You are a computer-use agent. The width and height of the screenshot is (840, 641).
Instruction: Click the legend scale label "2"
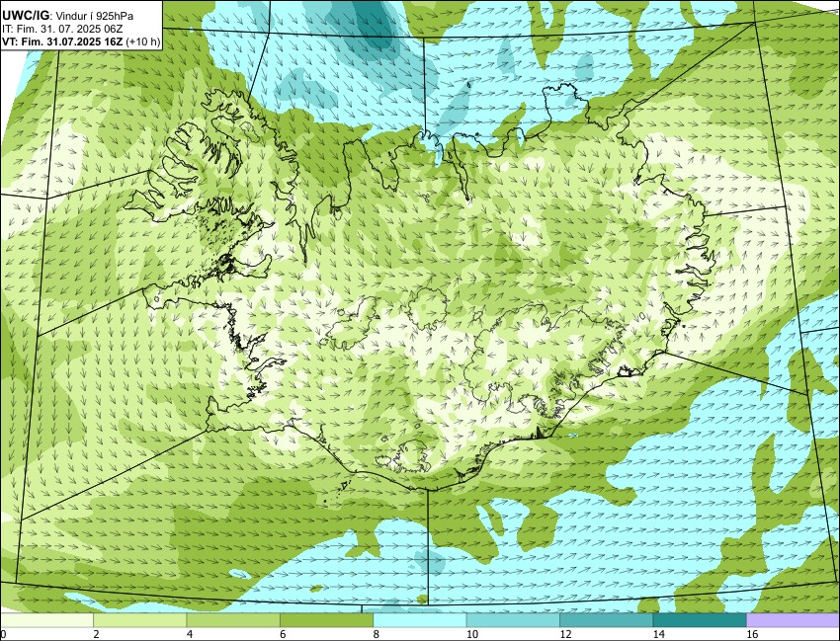tap(96, 634)
